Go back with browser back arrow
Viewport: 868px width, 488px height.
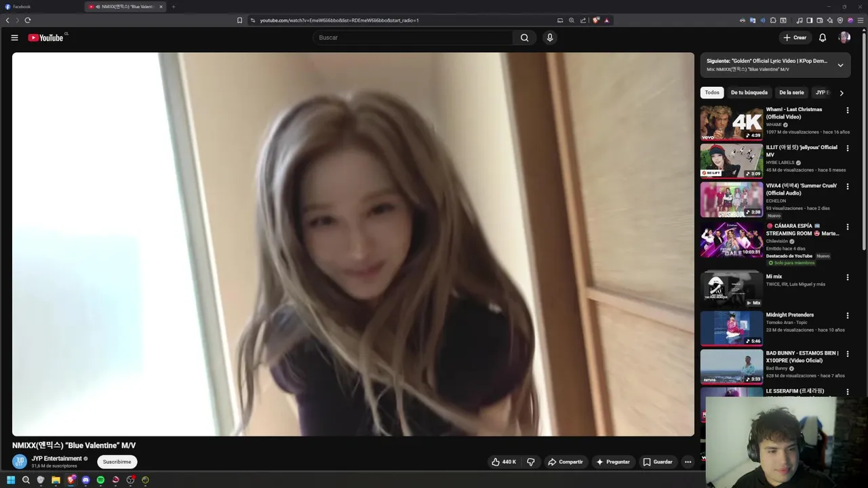[7, 20]
